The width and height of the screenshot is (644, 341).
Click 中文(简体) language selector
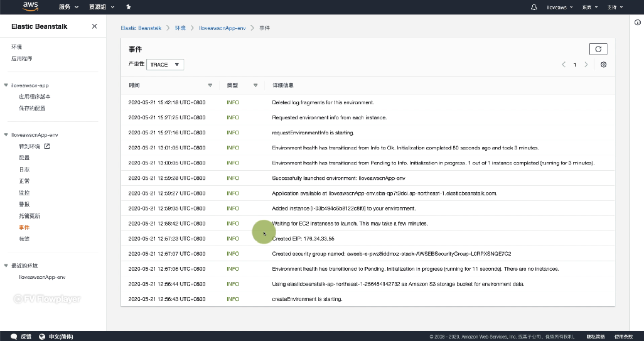(x=61, y=337)
